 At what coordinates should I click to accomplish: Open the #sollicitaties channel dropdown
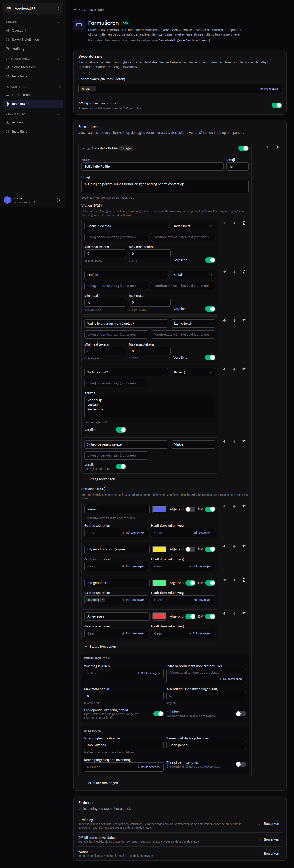pyautogui.click(x=124, y=745)
